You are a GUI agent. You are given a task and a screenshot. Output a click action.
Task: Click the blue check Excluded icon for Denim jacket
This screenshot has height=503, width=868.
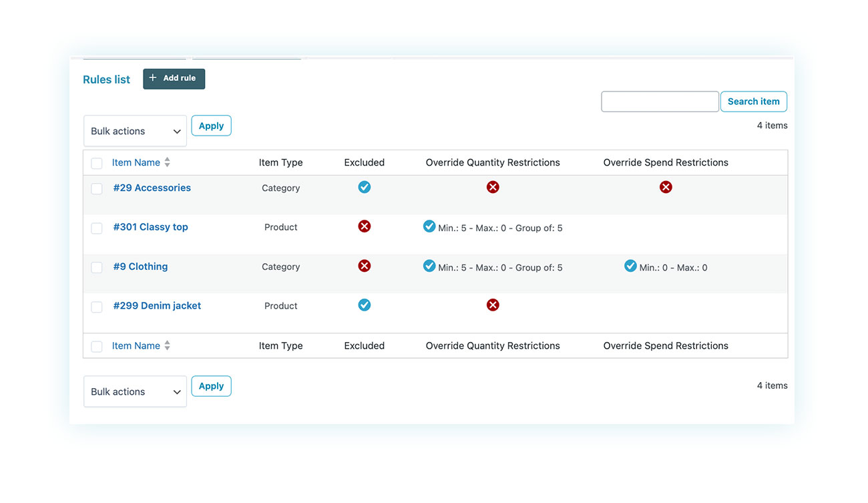point(364,305)
